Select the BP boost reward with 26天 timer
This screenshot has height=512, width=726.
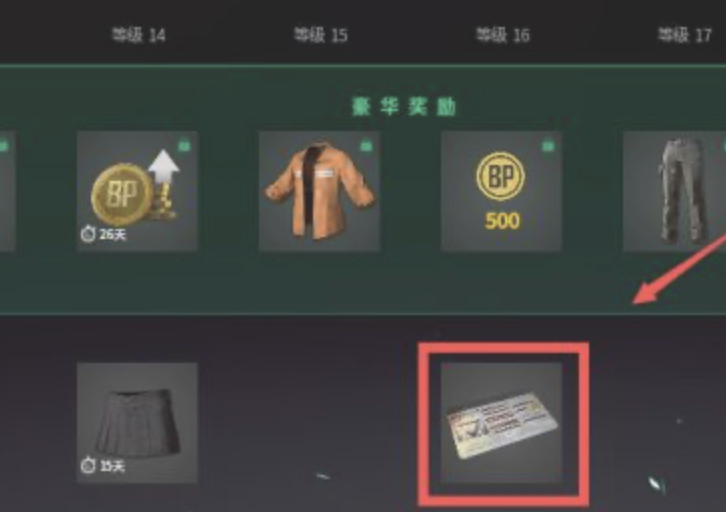137,191
